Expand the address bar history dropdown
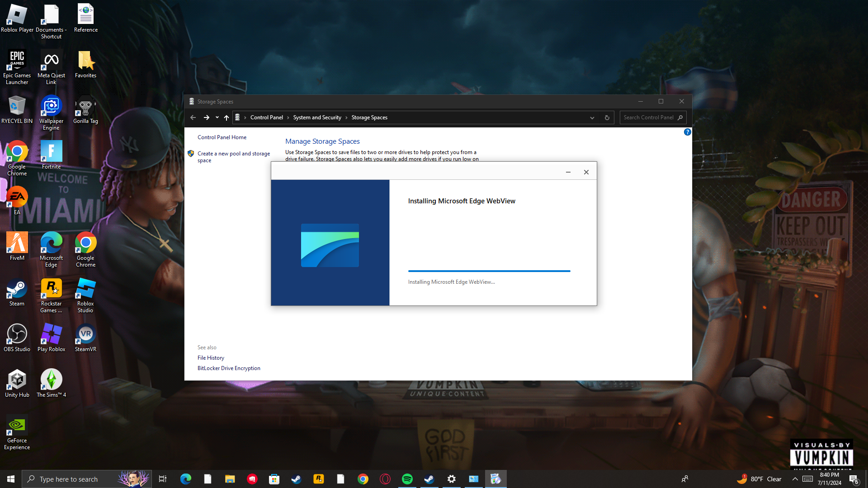This screenshot has height=488, width=868. [x=592, y=117]
